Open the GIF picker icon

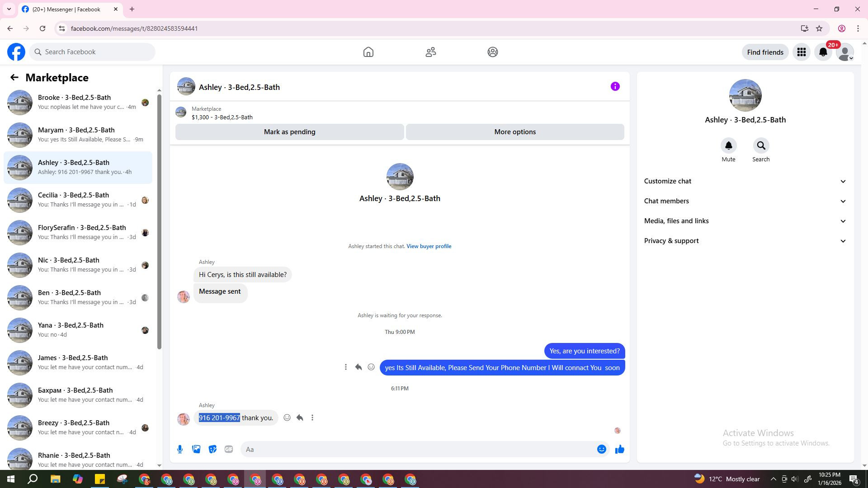(229, 449)
